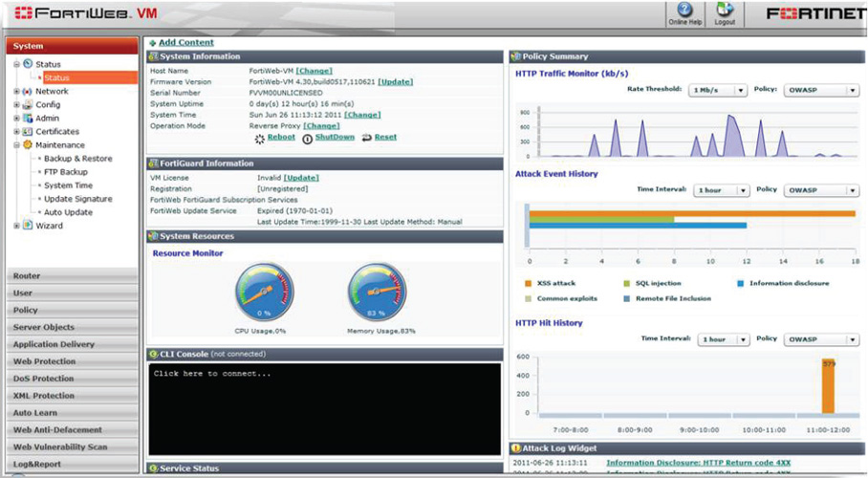The width and height of the screenshot is (868, 478).
Task: Click the CLI Console widget icon
Action: [153, 354]
